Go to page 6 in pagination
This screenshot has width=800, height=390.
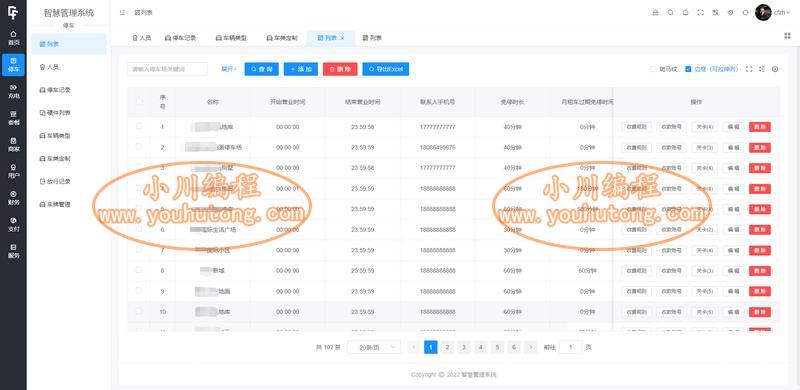[x=514, y=347]
